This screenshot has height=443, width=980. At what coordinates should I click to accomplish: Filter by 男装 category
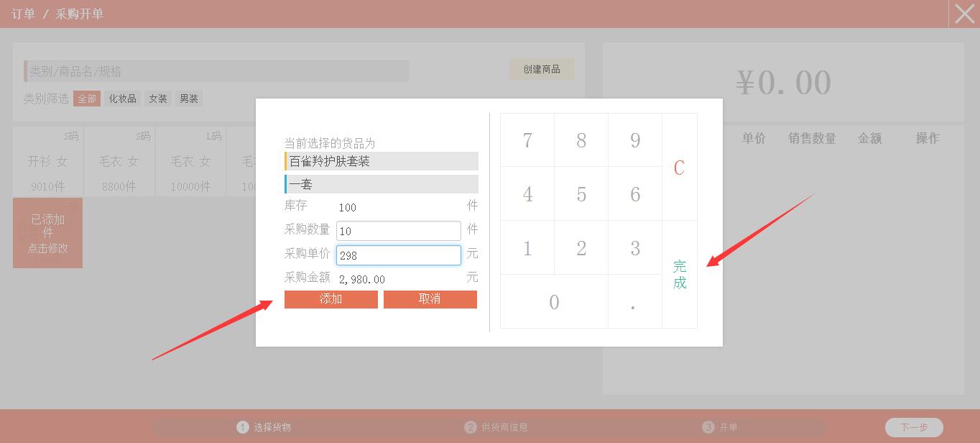point(189,99)
